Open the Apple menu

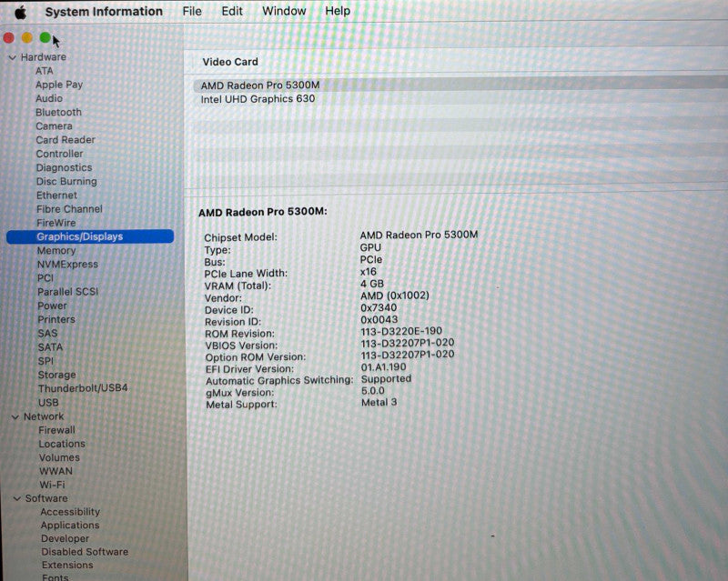[x=20, y=12]
